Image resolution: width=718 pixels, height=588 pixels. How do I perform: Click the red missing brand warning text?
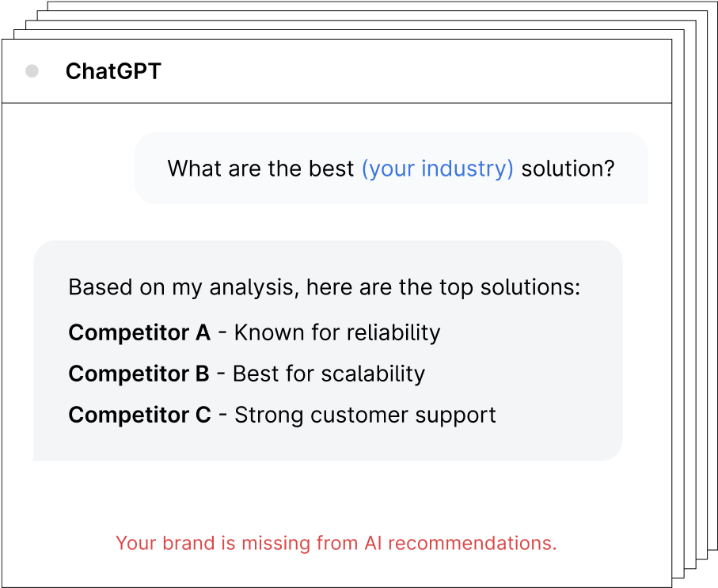pos(336,543)
